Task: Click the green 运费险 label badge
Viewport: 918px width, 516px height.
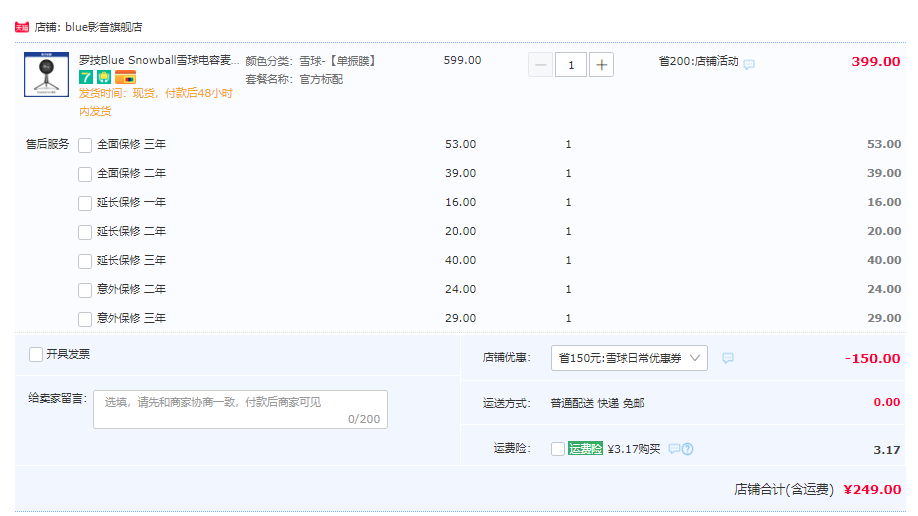Action: point(585,449)
